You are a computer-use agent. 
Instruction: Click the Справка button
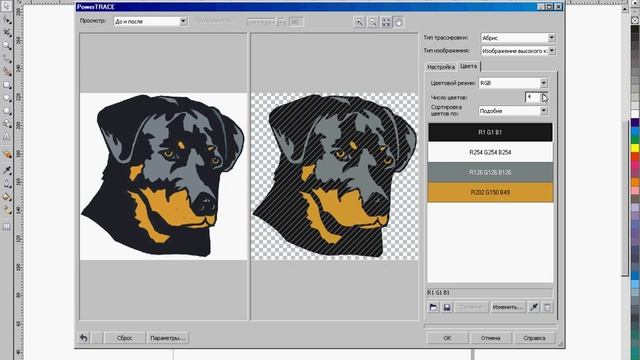534,338
